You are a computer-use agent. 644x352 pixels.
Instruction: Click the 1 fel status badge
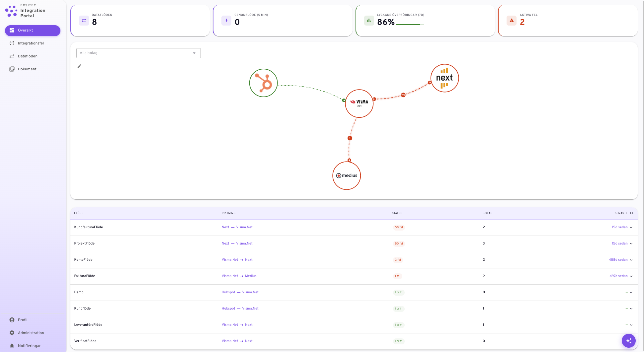[398, 276]
